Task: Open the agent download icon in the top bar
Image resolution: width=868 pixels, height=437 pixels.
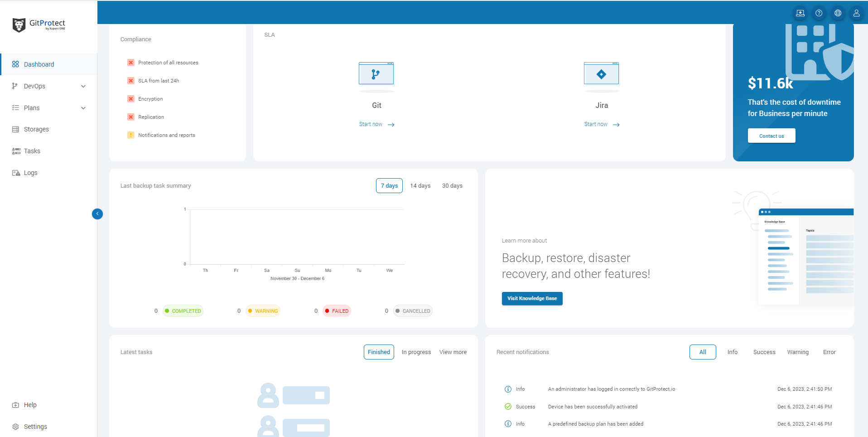Action: click(x=800, y=13)
